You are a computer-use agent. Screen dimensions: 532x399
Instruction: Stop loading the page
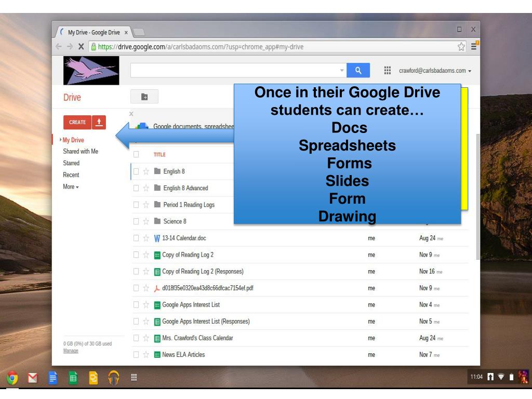click(81, 46)
